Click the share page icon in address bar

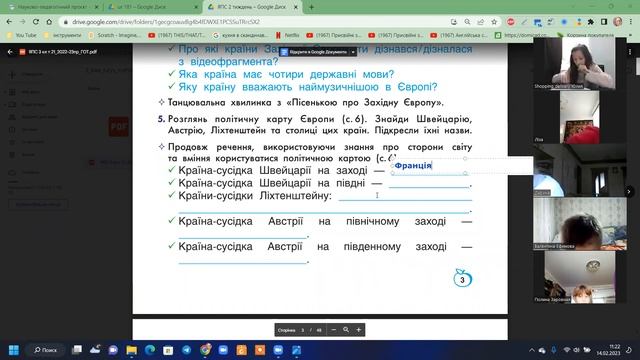click(481, 22)
